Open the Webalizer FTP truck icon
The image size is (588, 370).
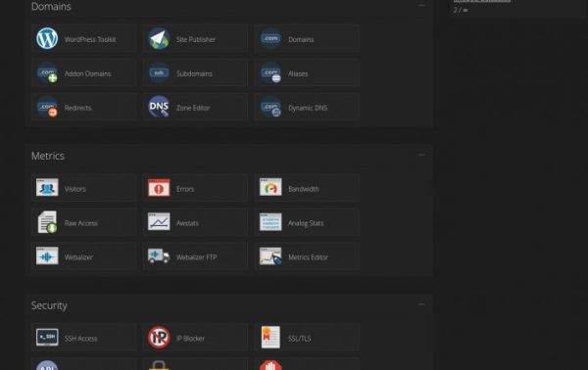click(159, 256)
